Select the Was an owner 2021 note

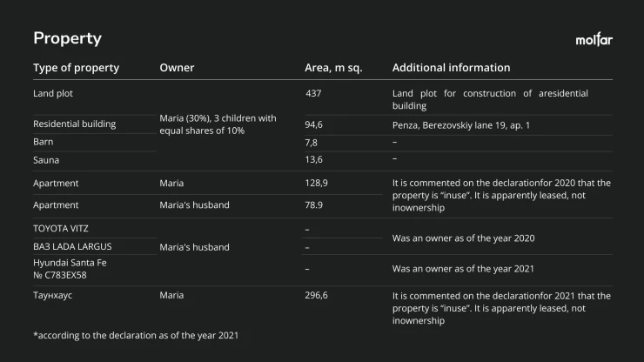[x=463, y=269]
